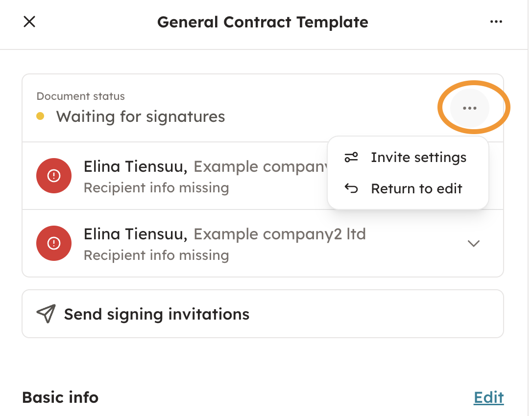Close the General Contract Template panel

(29, 22)
